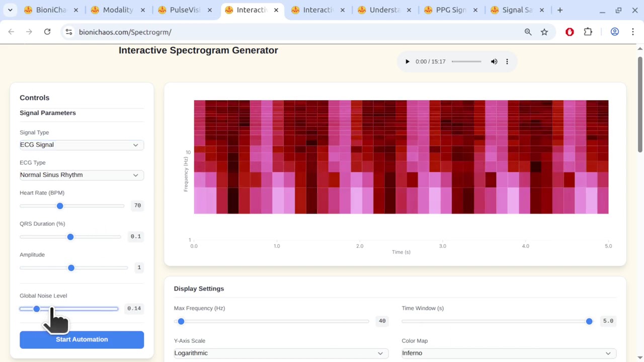This screenshot has height=362, width=644.
Task: Choose a Color Map from dropdown
Action: (509, 353)
